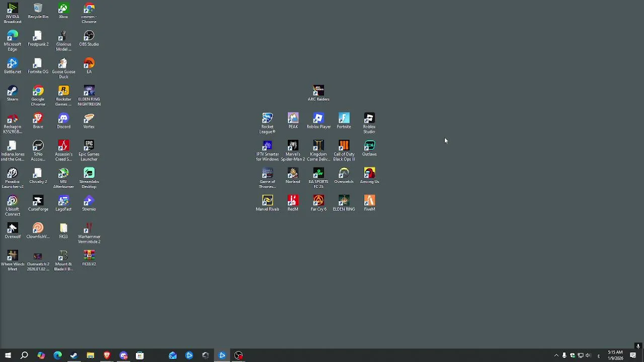Open the volume control in tray
The image size is (644, 362).
pyautogui.click(x=588, y=355)
